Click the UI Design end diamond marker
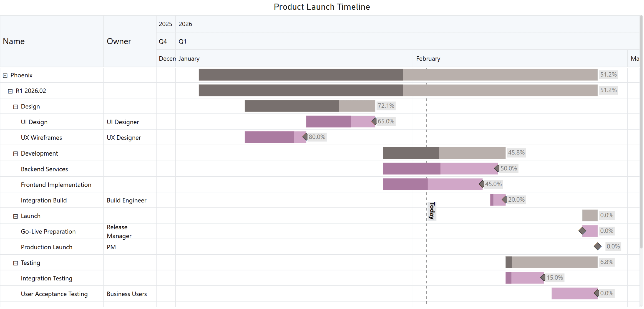 click(x=374, y=121)
